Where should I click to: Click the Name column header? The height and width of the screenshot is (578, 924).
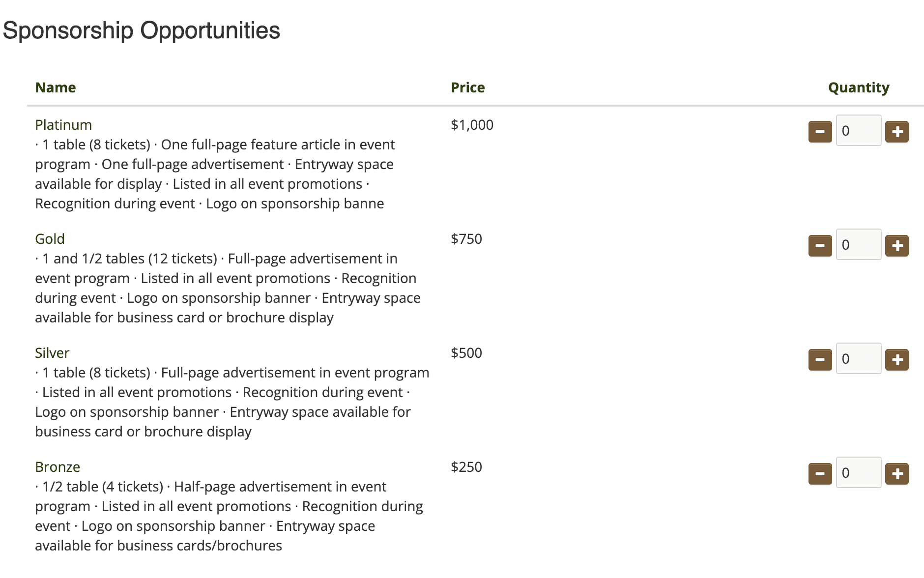click(x=56, y=87)
